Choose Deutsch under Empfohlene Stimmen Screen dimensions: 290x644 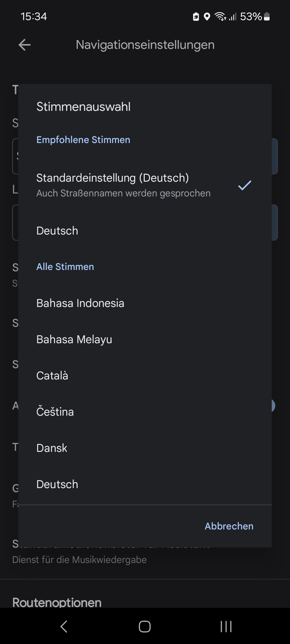point(57,231)
